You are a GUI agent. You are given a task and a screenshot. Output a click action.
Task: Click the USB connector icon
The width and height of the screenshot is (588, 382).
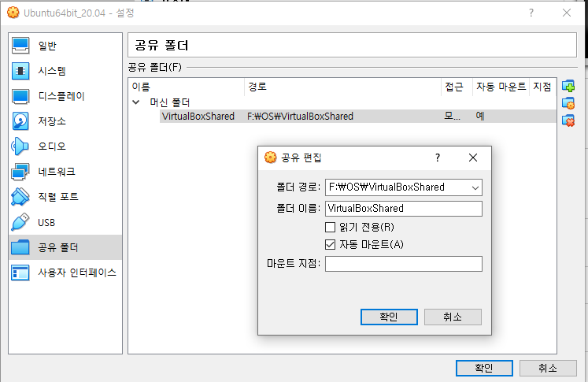pos(20,222)
